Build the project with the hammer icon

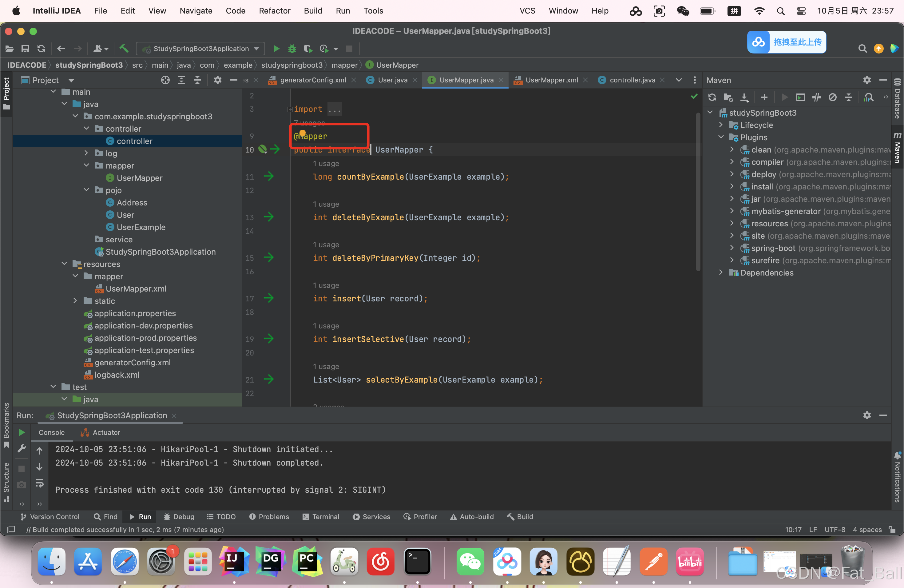pos(124,49)
